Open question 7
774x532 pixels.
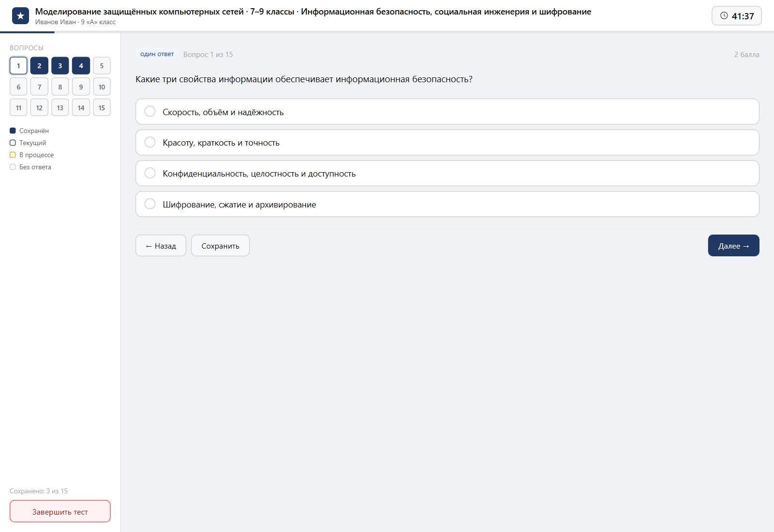(x=39, y=87)
